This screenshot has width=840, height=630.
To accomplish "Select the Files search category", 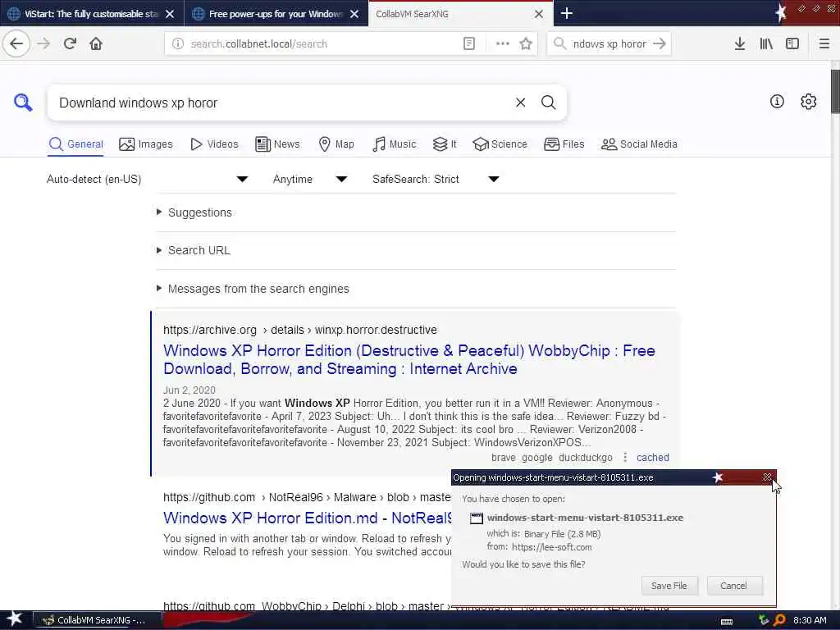I will pyautogui.click(x=564, y=144).
